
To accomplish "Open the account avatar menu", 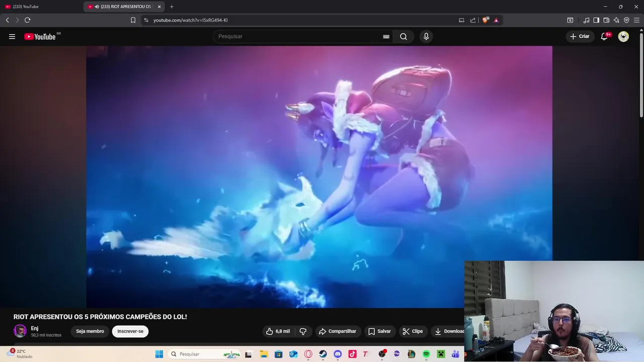I will pos(623,36).
